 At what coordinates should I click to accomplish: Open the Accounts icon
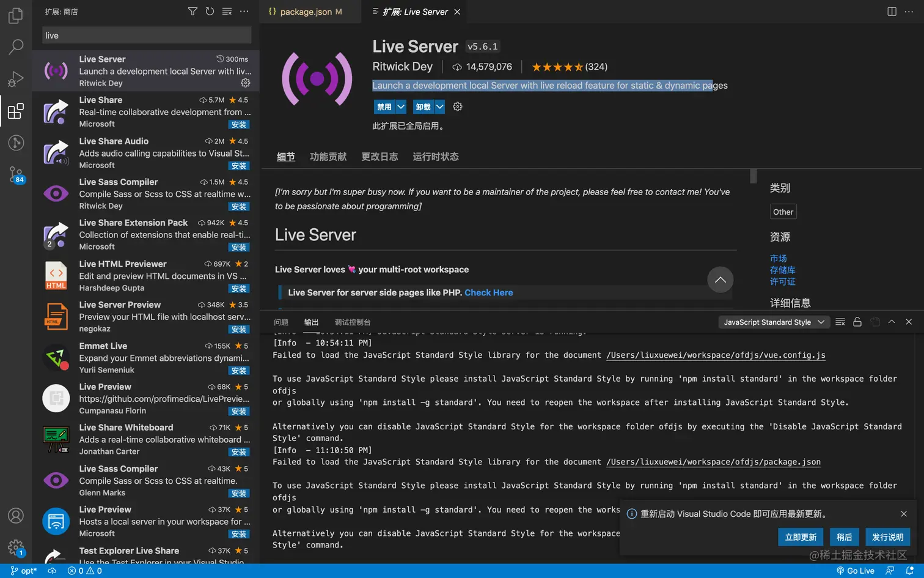[x=16, y=516]
